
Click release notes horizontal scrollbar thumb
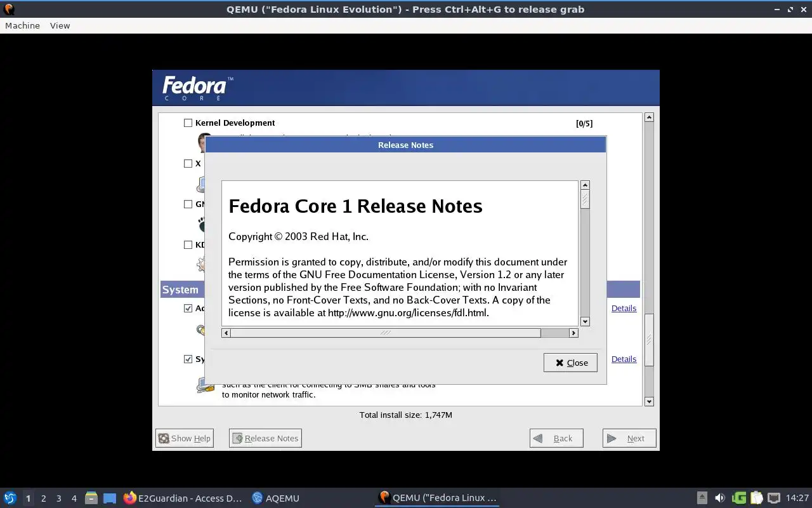386,333
